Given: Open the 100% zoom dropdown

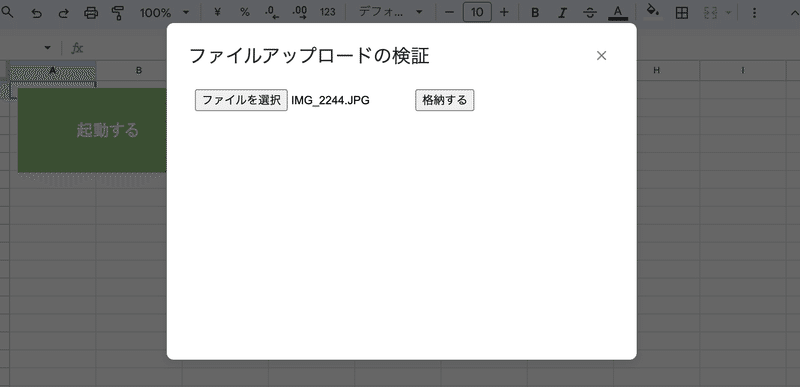Looking at the screenshot, I should click(x=165, y=13).
